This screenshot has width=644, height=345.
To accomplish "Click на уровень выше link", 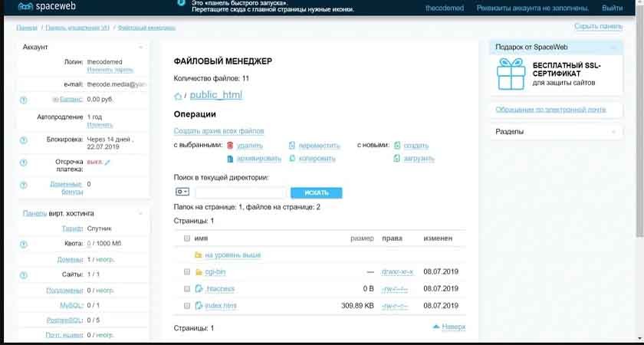I will [x=233, y=255].
